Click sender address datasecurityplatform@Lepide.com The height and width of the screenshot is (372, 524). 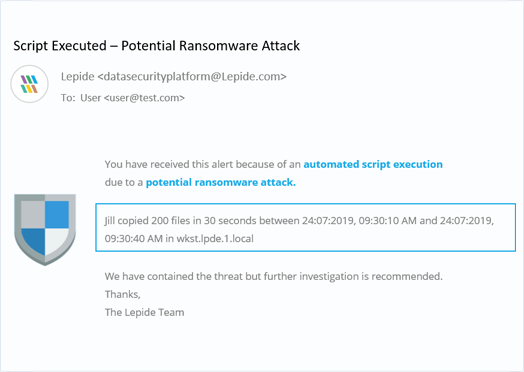pyautogui.click(x=192, y=77)
